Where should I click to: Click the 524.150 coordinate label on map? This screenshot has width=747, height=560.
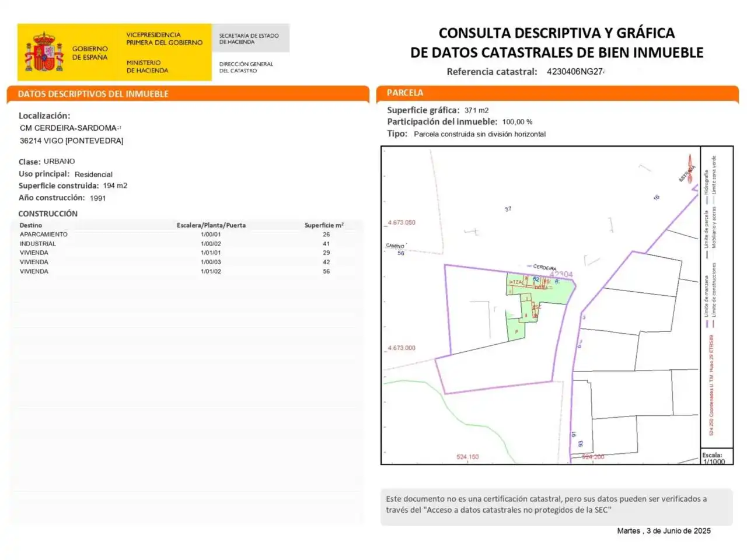coord(467,457)
